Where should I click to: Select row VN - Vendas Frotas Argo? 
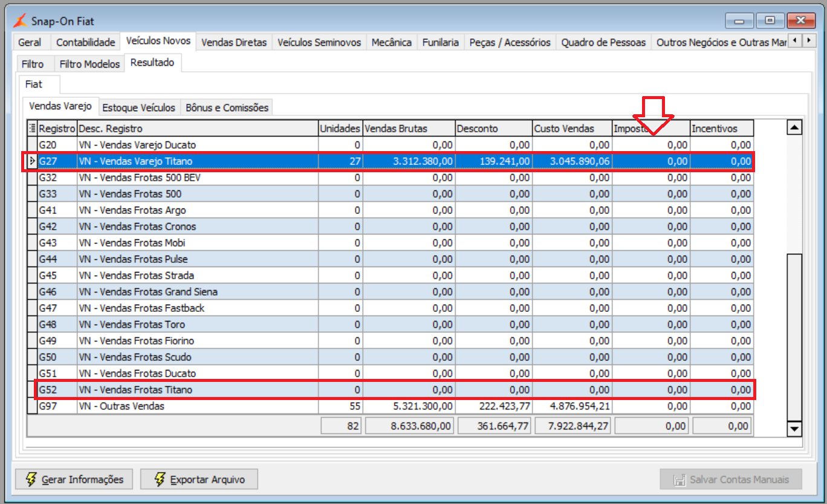click(391, 210)
